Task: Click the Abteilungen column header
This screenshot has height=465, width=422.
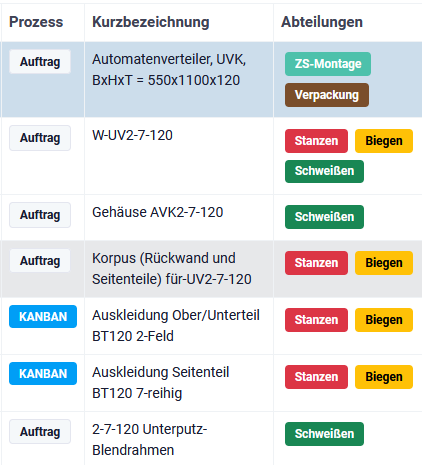Action: (x=322, y=22)
